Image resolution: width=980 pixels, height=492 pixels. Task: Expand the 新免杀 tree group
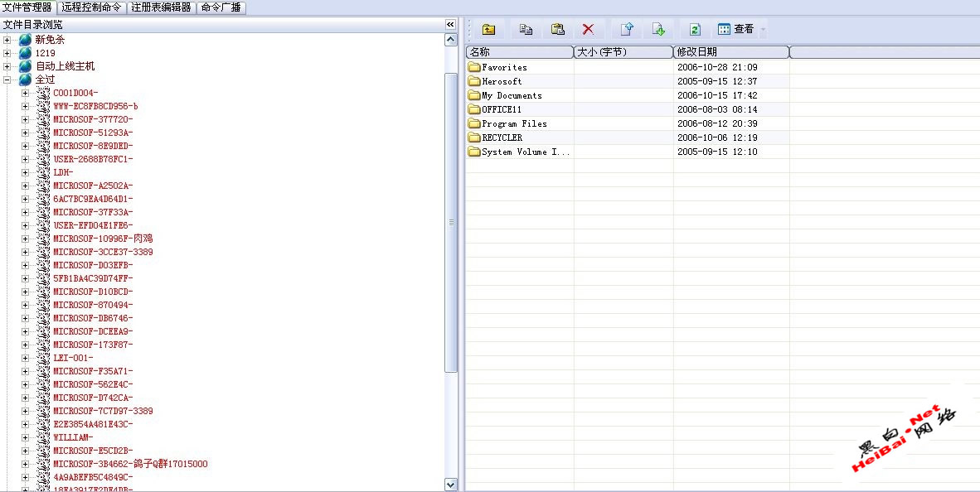point(7,40)
